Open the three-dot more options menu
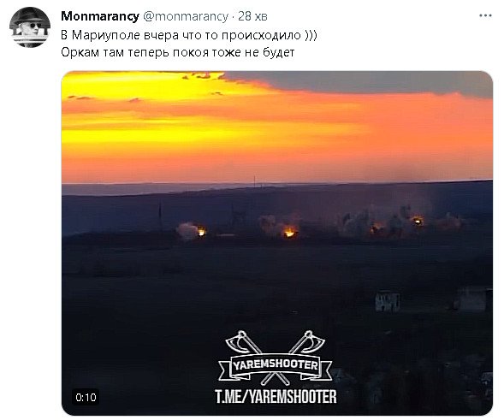504x420 pixels. (x=485, y=15)
